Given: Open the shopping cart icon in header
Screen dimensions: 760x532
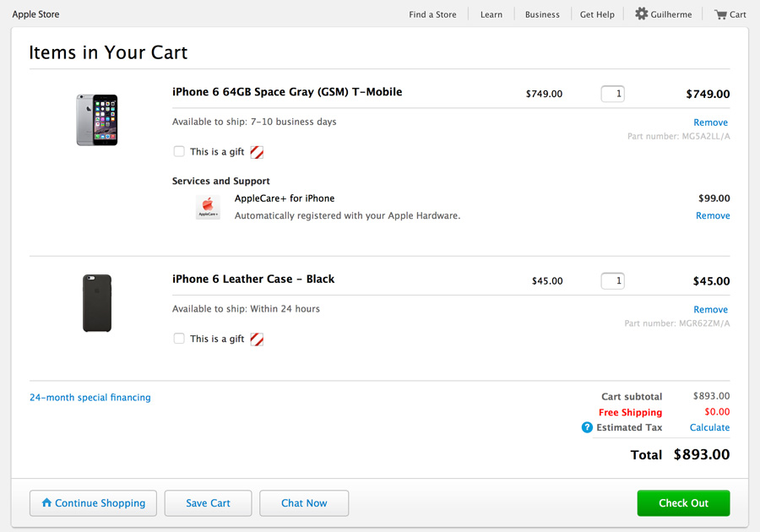Looking at the screenshot, I should 720,14.
